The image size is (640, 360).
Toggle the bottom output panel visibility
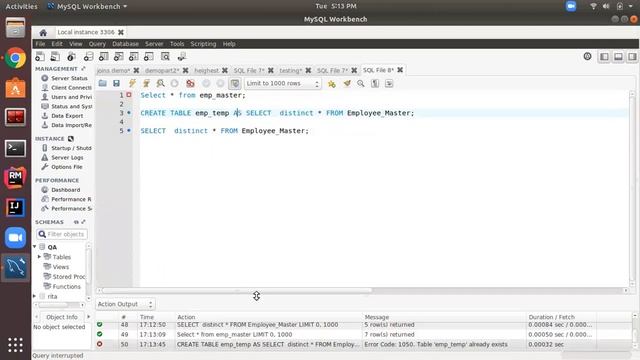click(x=618, y=57)
